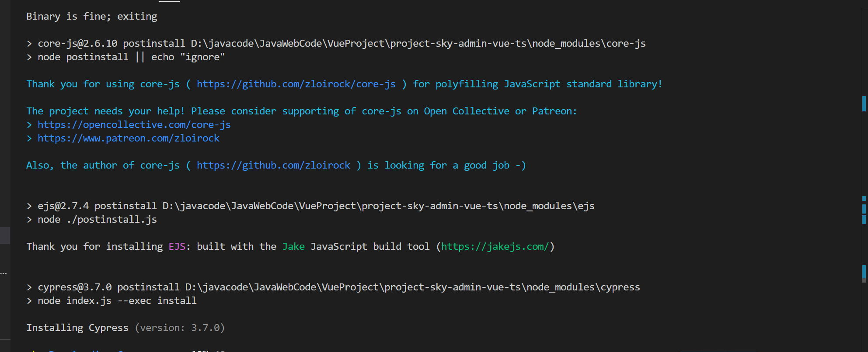Click the cypress@3.7.0 postinstall line
The height and width of the screenshot is (352, 868).
[x=333, y=287]
